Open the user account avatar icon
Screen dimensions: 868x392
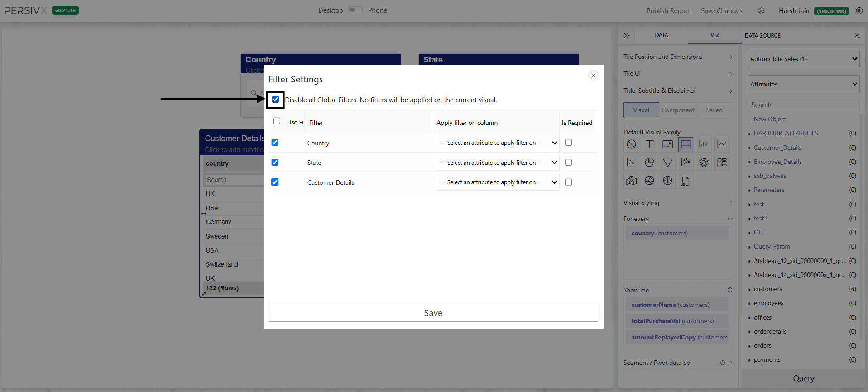(x=859, y=10)
